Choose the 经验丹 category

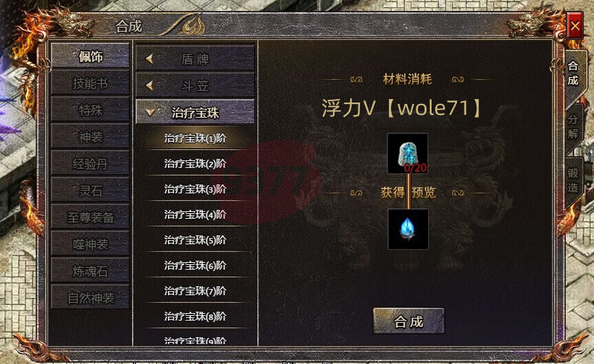(90, 164)
